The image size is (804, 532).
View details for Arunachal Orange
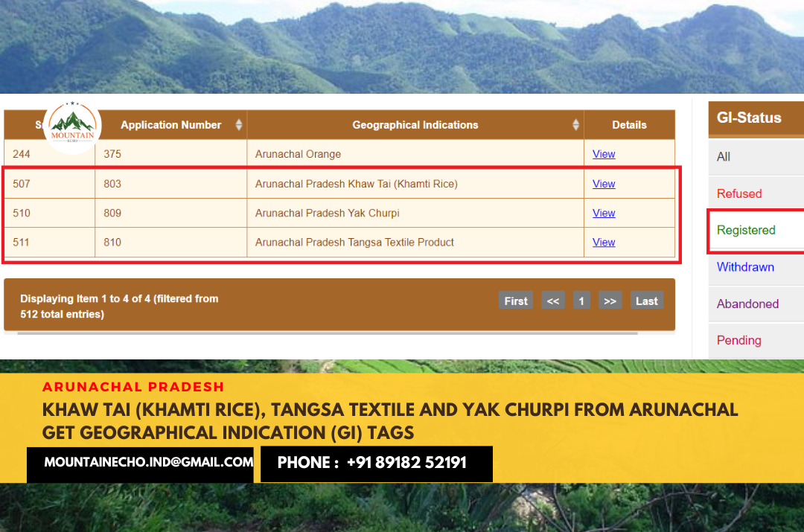coord(604,154)
